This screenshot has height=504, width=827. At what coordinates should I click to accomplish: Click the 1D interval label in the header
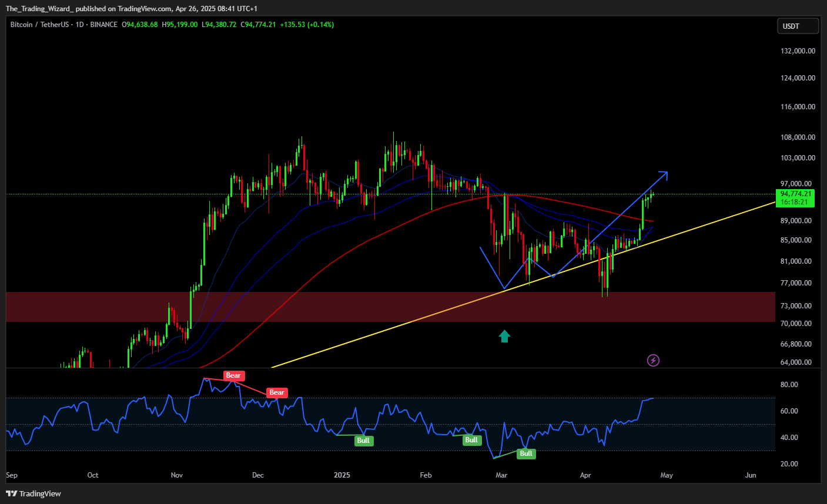coord(79,25)
